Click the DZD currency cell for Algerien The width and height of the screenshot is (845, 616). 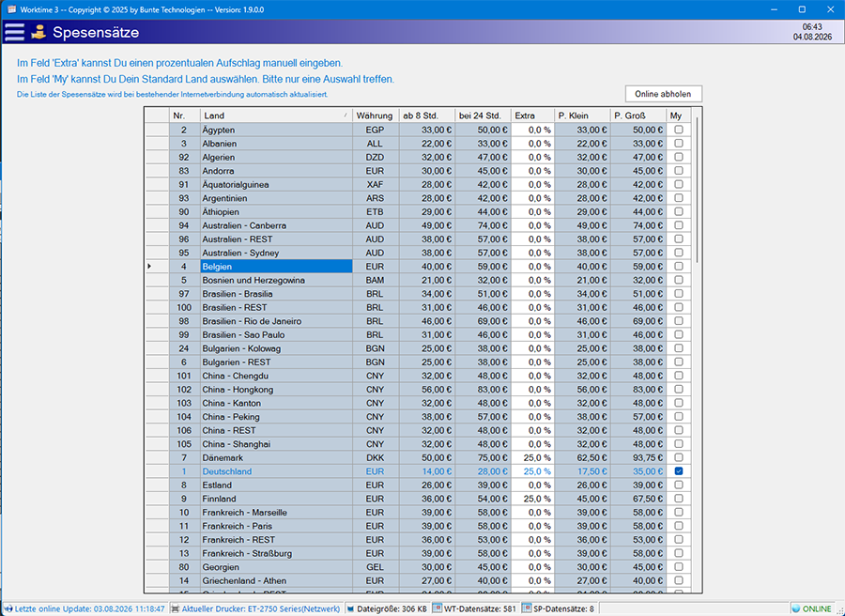click(376, 157)
